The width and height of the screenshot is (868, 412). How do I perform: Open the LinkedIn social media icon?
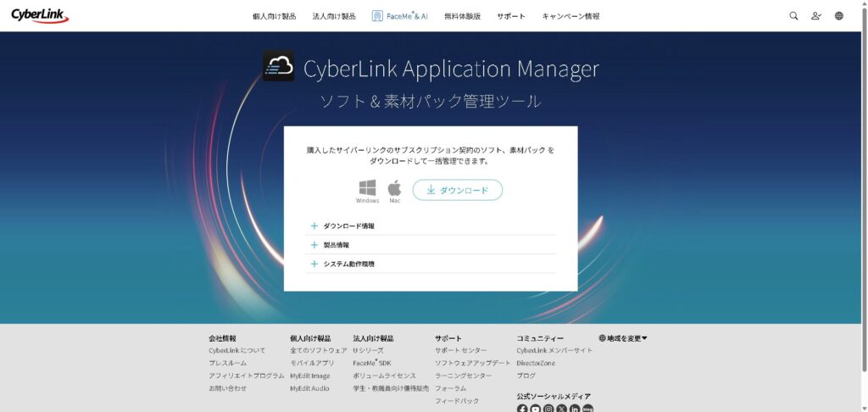(x=575, y=409)
